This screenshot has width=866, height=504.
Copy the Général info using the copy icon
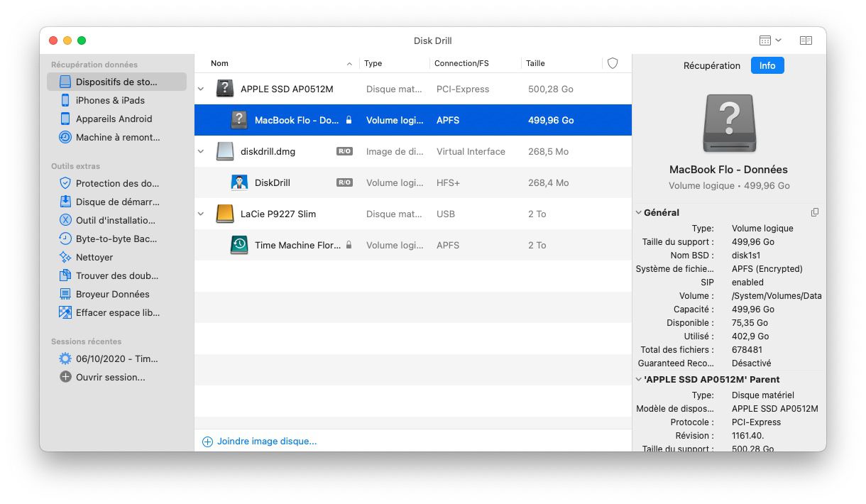coord(815,212)
